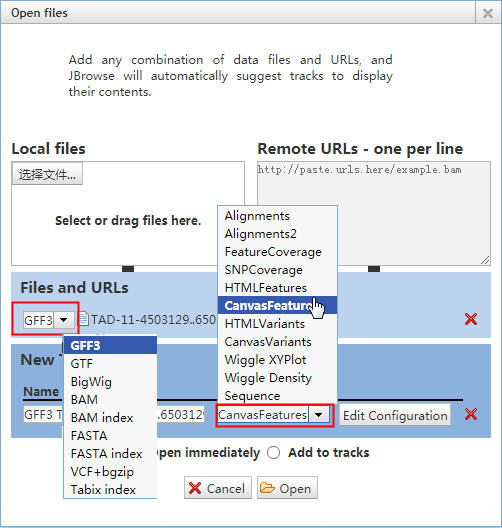
Task: Close the Open files dialog
Action: coord(488,13)
